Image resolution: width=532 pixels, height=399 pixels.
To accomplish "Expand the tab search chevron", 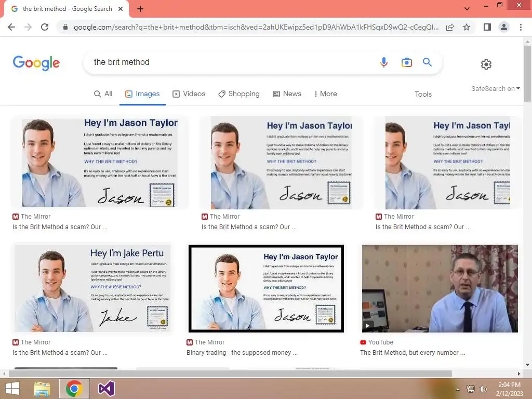I will click(x=467, y=9).
